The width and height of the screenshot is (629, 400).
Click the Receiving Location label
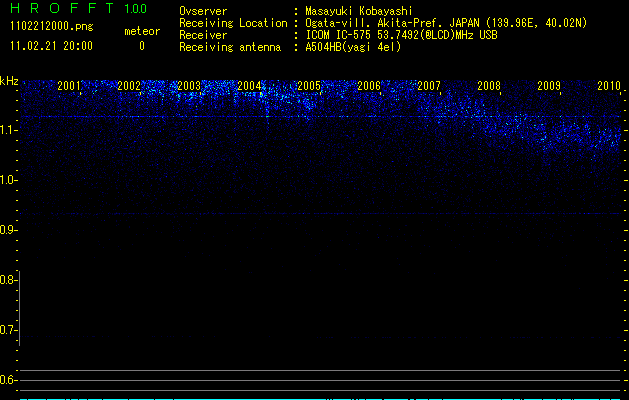point(233,23)
